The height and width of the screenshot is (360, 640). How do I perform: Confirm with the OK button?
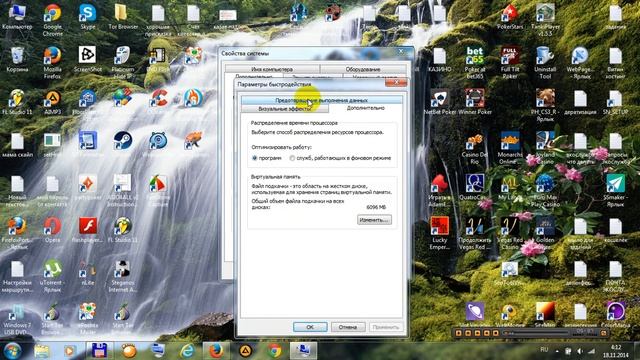310,327
